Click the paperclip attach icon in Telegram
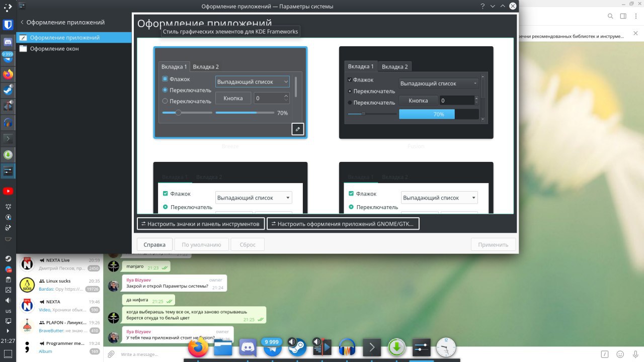The width and height of the screenshot is (644, 362). [x=111, y=354]
